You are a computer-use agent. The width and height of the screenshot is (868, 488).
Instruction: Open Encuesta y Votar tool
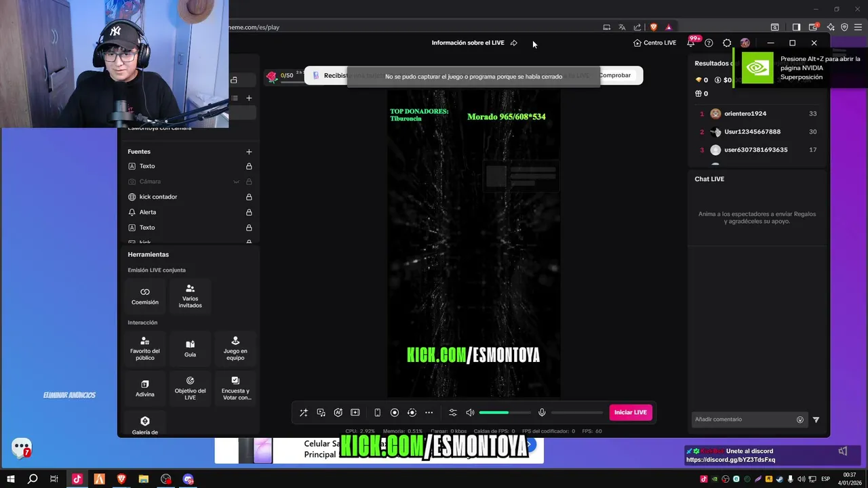click(x=235, y=388)
